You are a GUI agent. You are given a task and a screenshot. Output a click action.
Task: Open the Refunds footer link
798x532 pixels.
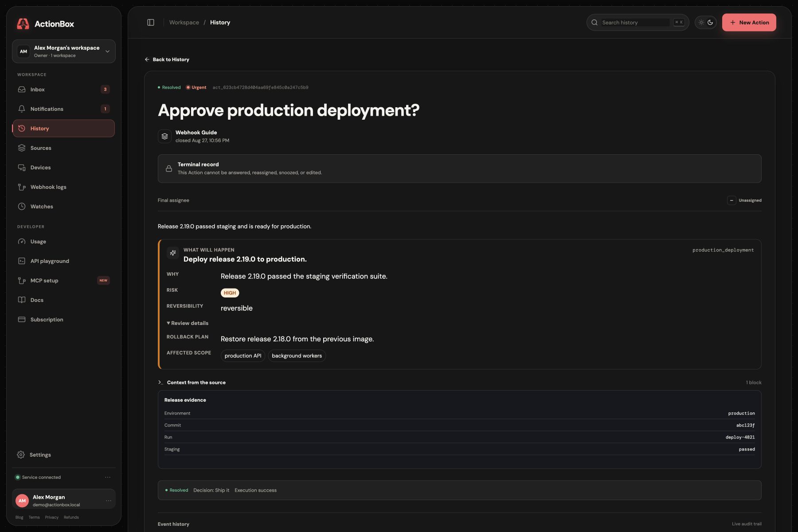71,517
